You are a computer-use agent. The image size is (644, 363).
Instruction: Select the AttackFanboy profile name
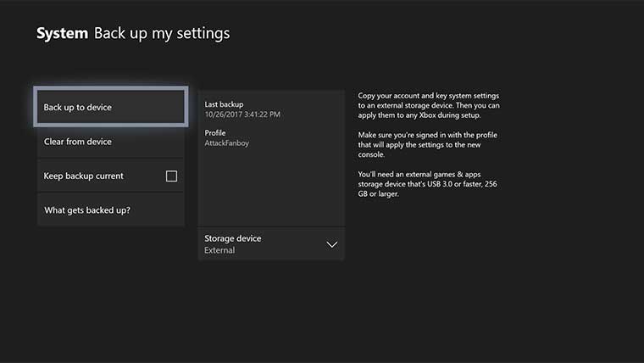227,143
